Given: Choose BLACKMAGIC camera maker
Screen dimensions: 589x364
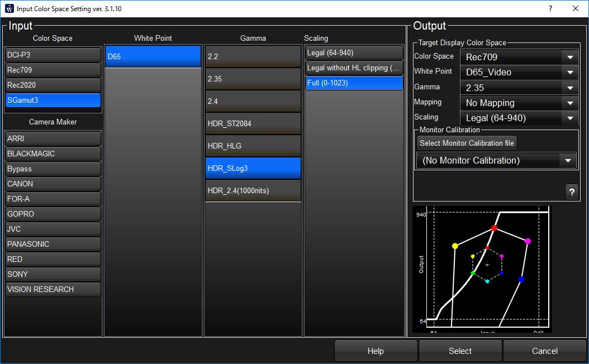Looking at the screenshot, I should [53, 154].
